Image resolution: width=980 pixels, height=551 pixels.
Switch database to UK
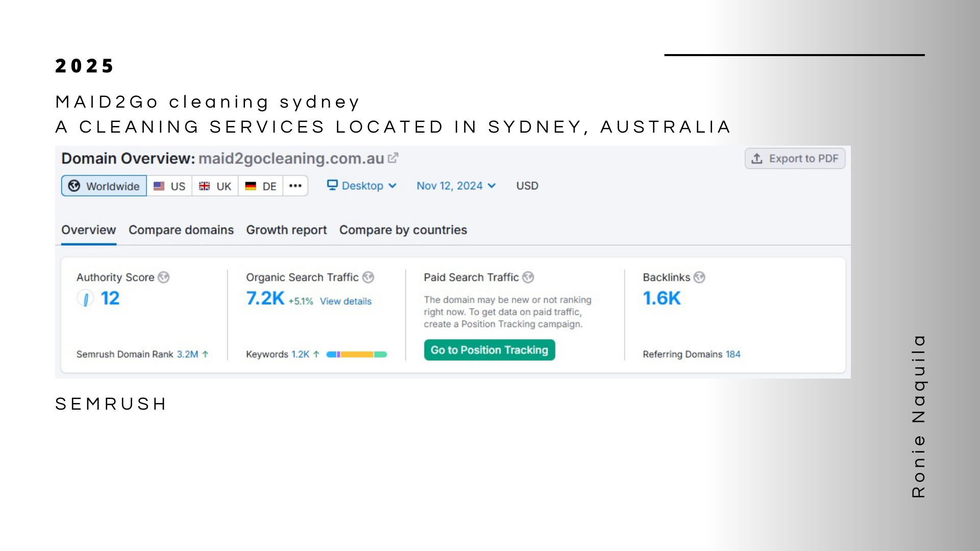(x=215, y=186)
